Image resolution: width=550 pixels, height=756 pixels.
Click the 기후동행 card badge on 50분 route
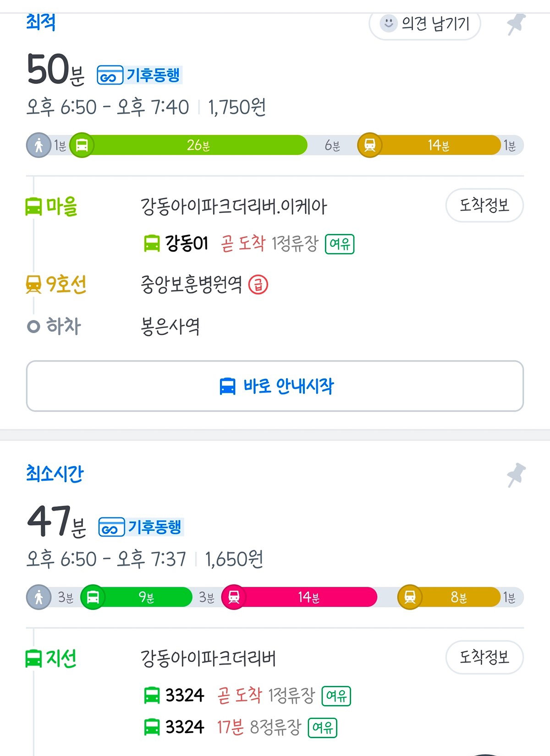(139, 75)
